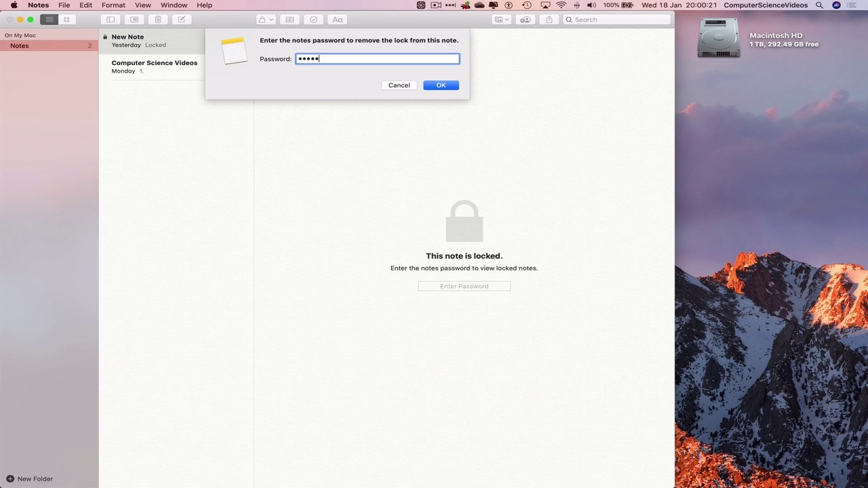Click the cloud menu bar icon
Viewport: 868px width, 488px height.
[x=479, y=5]
